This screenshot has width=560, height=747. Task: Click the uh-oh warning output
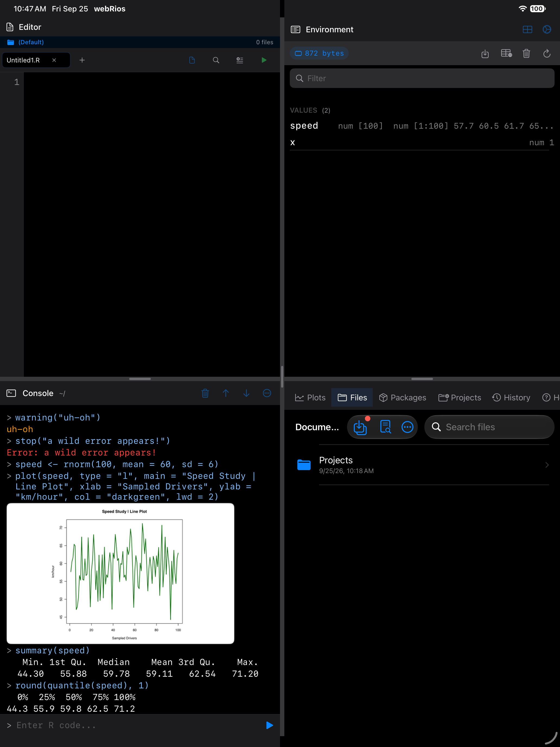20,429
